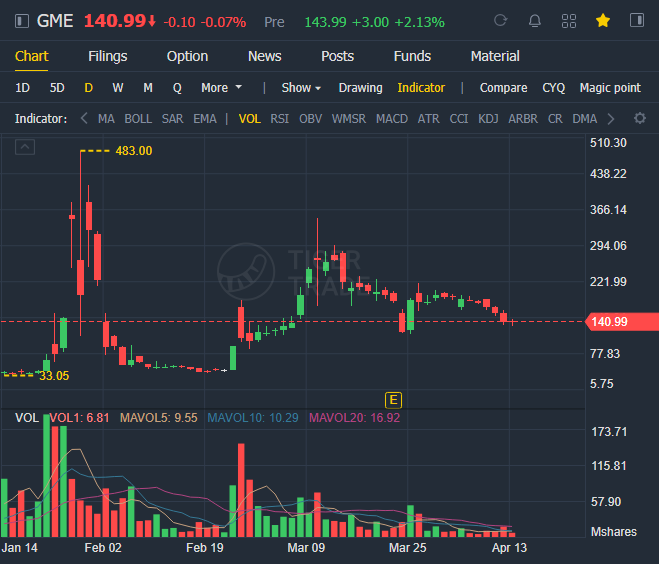Select the OBV sub-indicator
Screen dimensions: 659x564
click(x=311, y=119)
